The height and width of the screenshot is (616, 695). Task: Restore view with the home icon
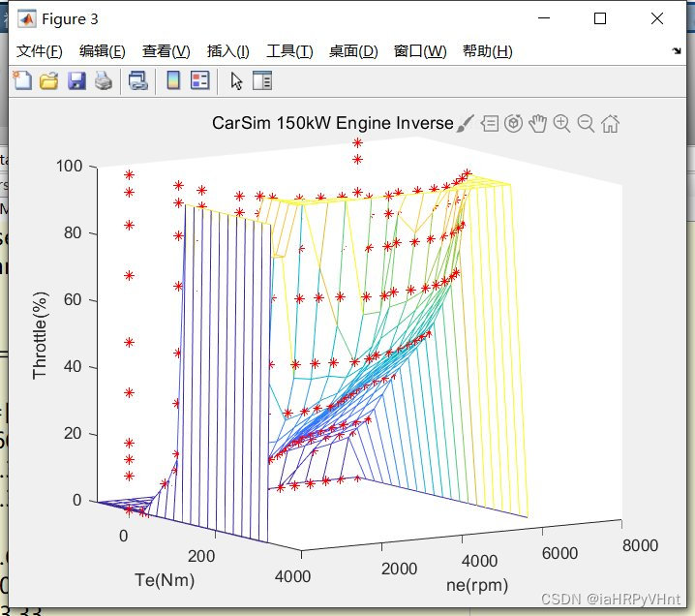tap(611, 123)
